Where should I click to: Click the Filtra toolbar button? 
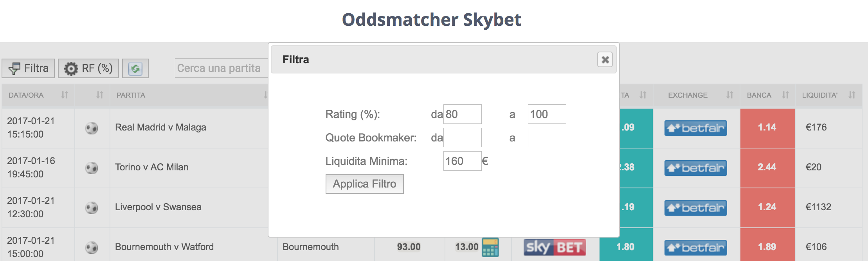(x=28, y=68)
